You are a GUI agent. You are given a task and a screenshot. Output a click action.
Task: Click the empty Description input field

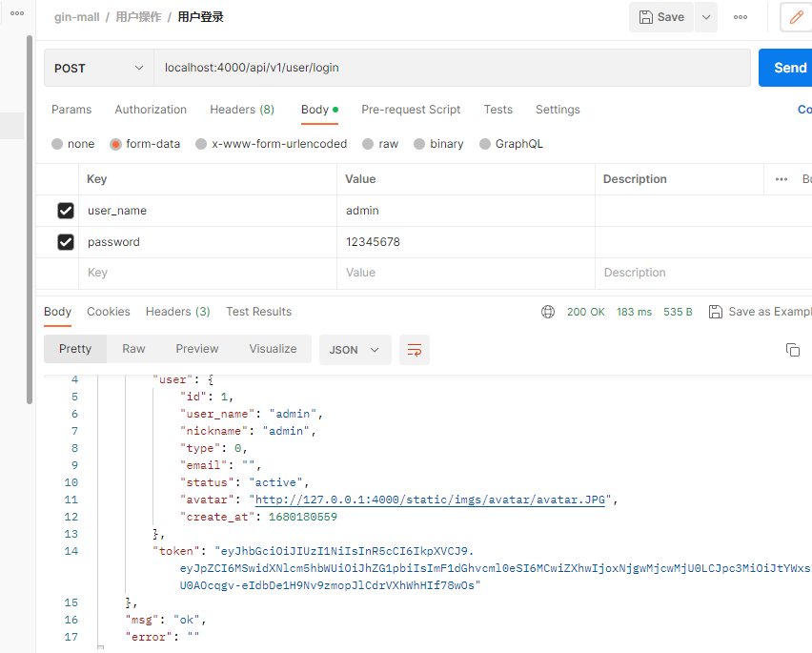(x=703, y=273)
